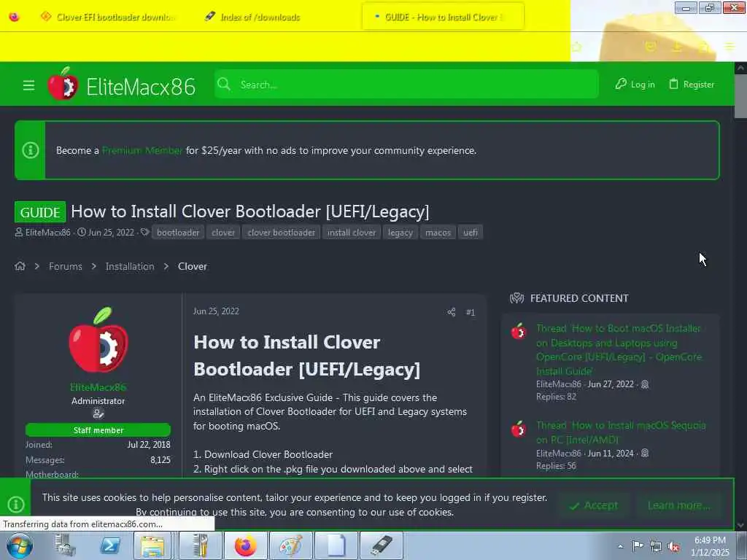Image resolution: width=747 pixels, height=560 pixels.
Task: Click the Action Center flag icon
Action: click(638, 546)
